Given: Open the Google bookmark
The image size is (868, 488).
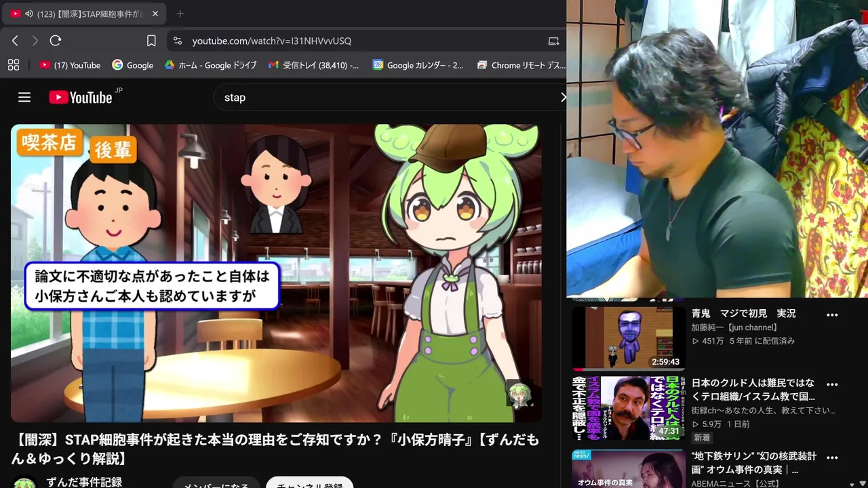Looking at the screenshot, I should point(133,65).
